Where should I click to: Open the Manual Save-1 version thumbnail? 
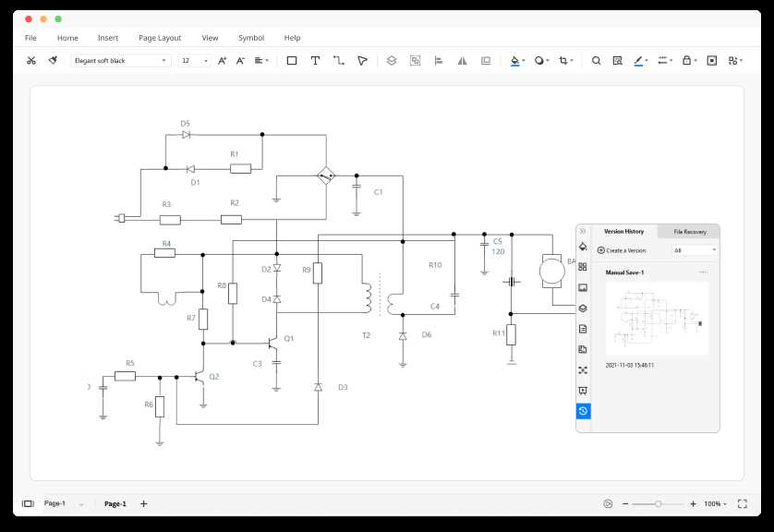pyautogui.click(x=657, y=319)
